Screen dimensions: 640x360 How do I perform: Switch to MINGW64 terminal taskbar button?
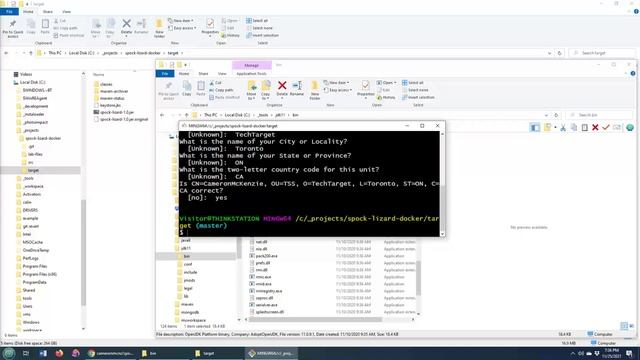[271, 353]
